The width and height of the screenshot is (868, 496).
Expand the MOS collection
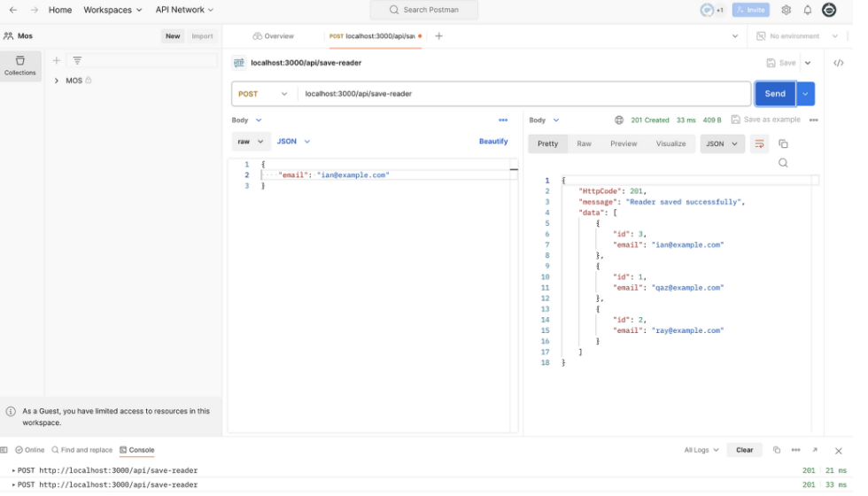pos(57,81)
